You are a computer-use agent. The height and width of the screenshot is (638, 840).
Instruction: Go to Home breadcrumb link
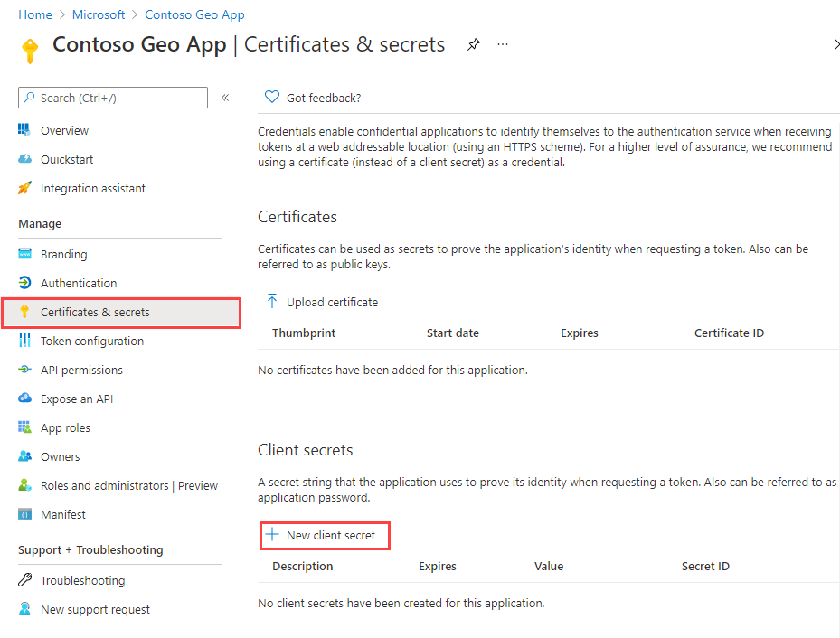(34, 14)
